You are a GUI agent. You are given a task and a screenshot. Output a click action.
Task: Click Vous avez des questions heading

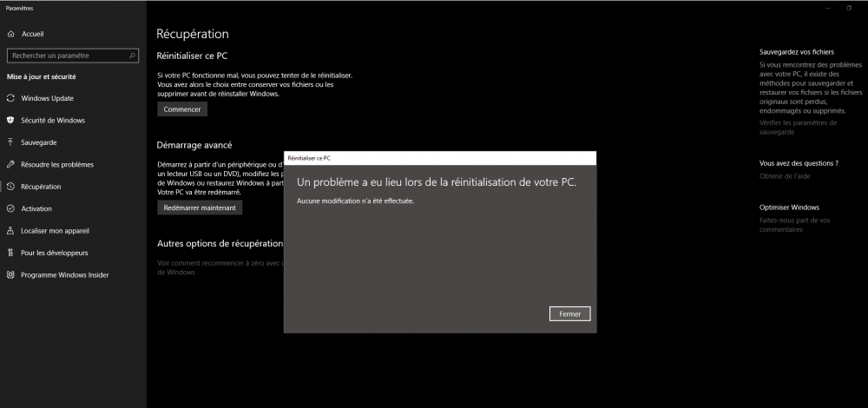click(x=799, y=163)
